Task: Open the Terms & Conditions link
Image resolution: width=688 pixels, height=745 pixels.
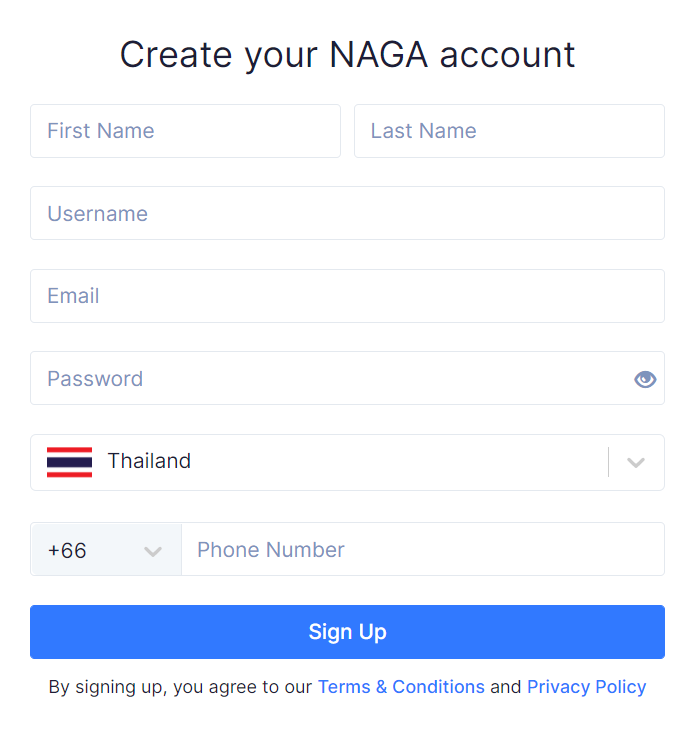Action: (x=401, y=687)
